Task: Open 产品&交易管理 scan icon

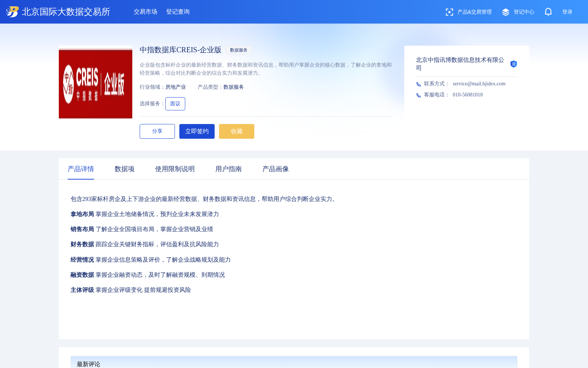Action: point(449,12)
